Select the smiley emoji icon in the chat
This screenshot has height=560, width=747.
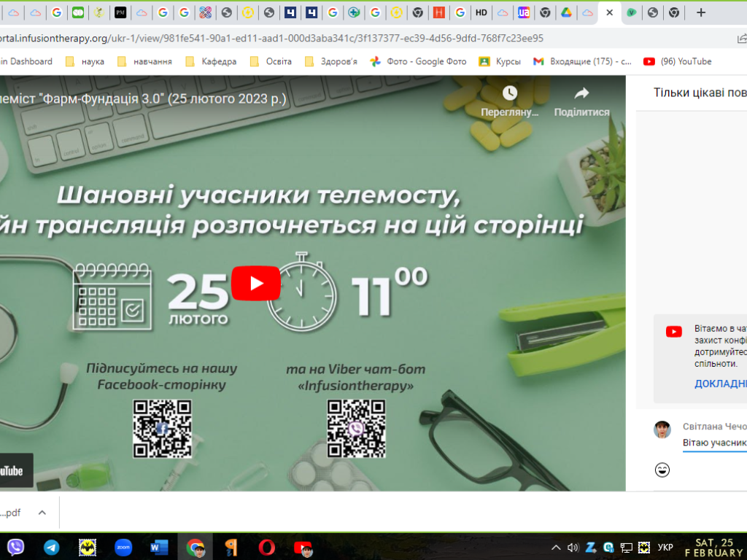(x=662, y=471)
